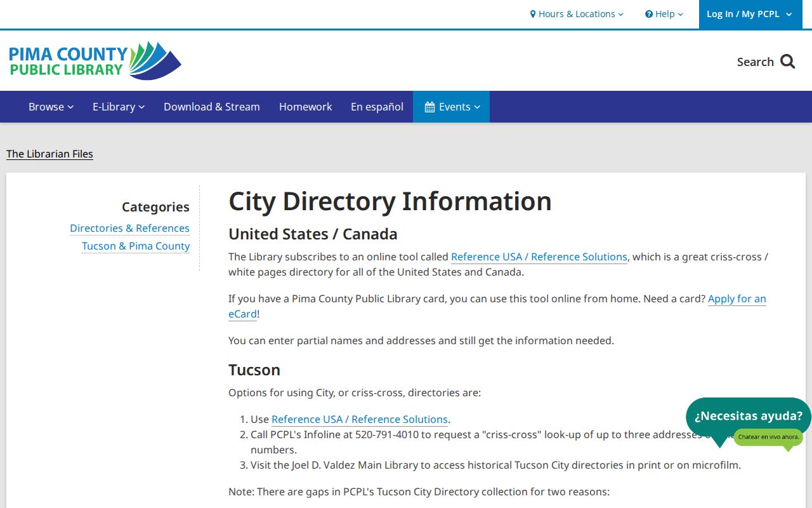
Task: Click the Tucson section heading
Action: point(254,370)
